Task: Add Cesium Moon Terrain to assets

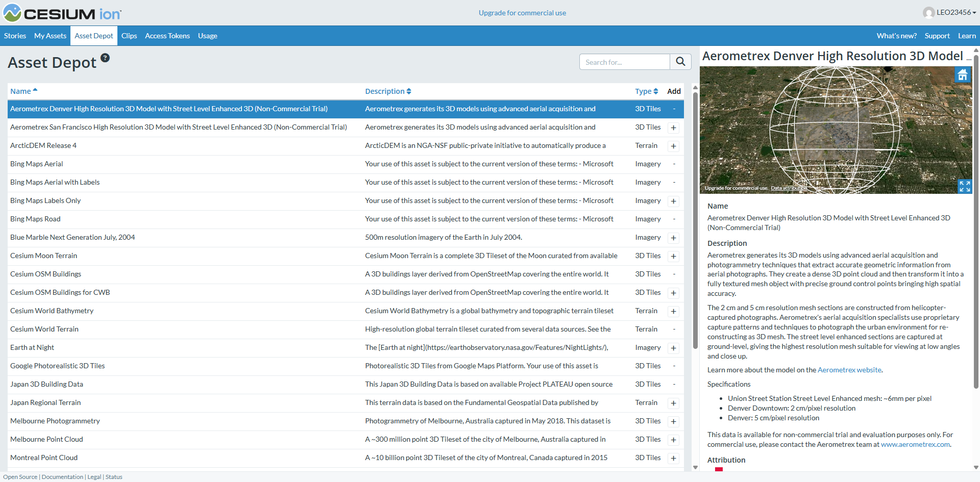Action: [674, 256]
